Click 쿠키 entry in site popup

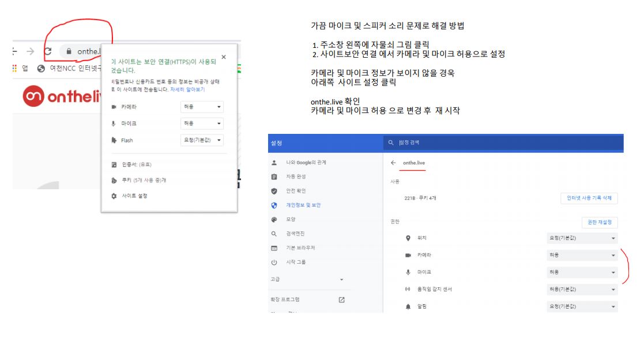coord(144,180)
